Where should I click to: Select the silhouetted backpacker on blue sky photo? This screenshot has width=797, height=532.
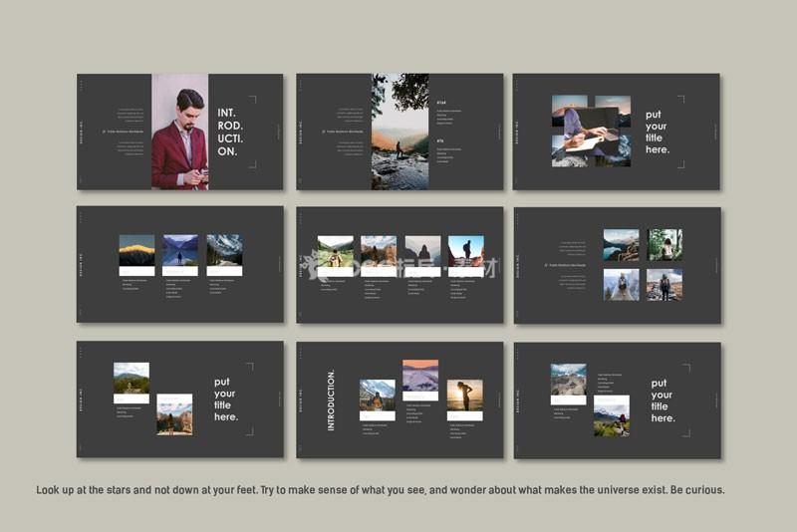[465, 251]
